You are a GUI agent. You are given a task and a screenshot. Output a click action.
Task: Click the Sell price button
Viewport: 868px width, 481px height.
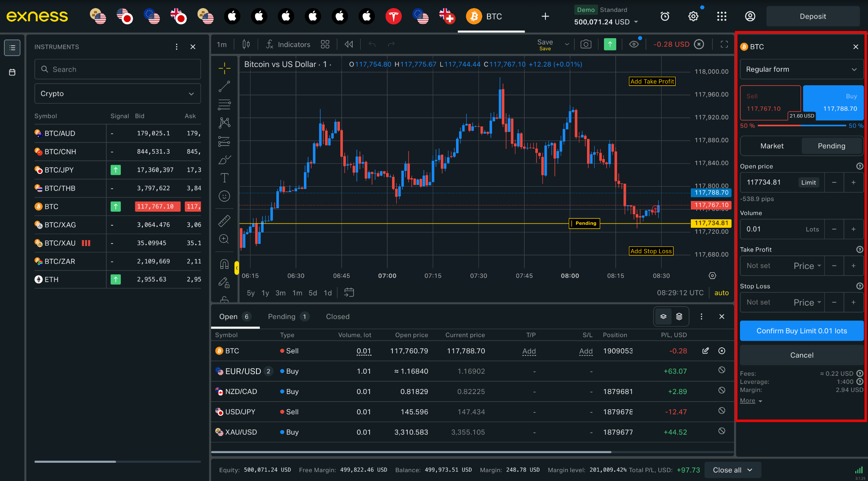click(770, 103)
